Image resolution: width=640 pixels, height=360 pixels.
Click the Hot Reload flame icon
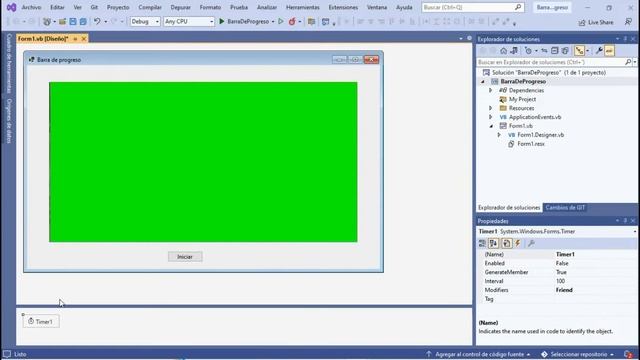pos(292,22)
